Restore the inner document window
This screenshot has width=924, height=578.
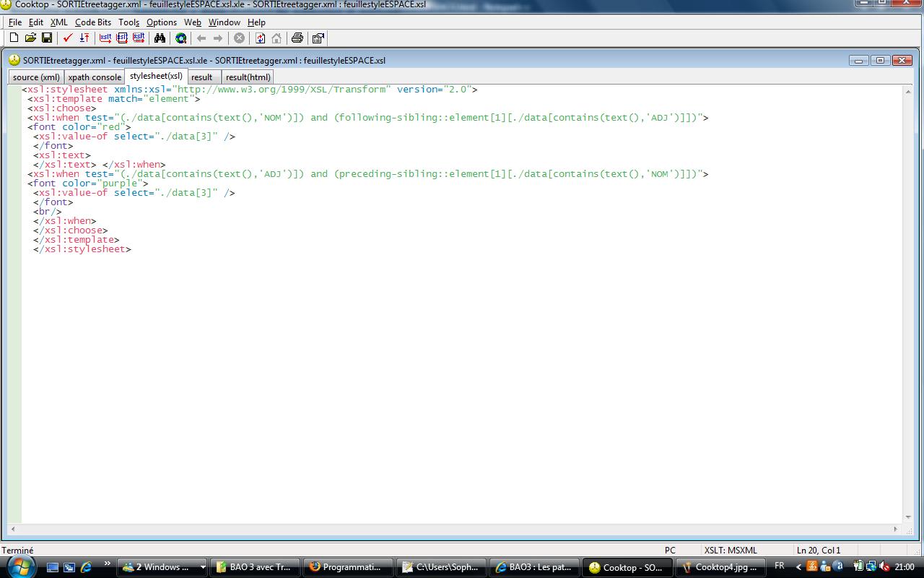[x=881, y=60]
